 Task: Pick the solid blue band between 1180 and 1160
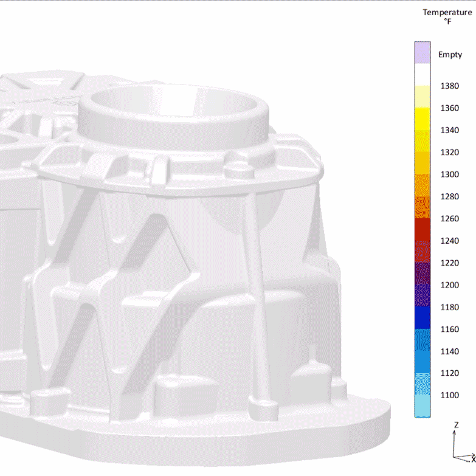pyautogui.click(x=423, y=318)
